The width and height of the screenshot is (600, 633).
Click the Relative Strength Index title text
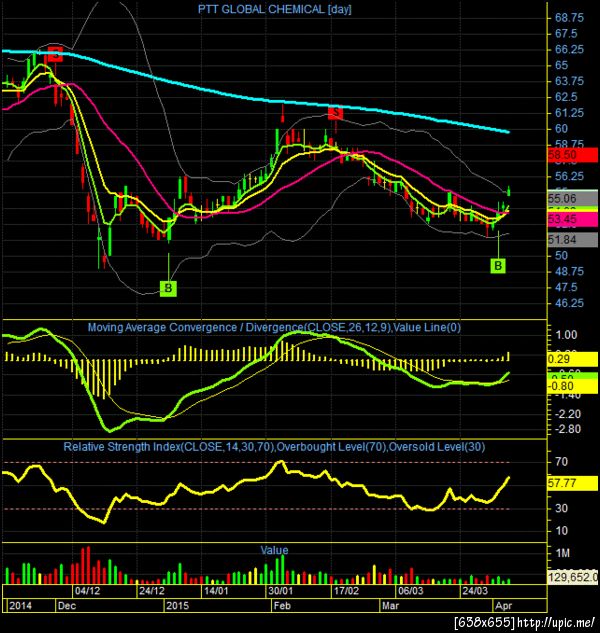275,447
